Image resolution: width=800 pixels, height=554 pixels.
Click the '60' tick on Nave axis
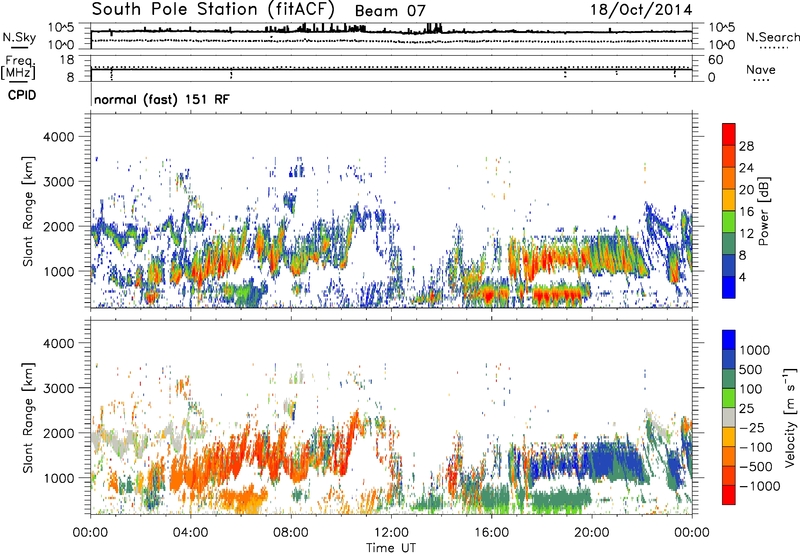pos(715,60)
